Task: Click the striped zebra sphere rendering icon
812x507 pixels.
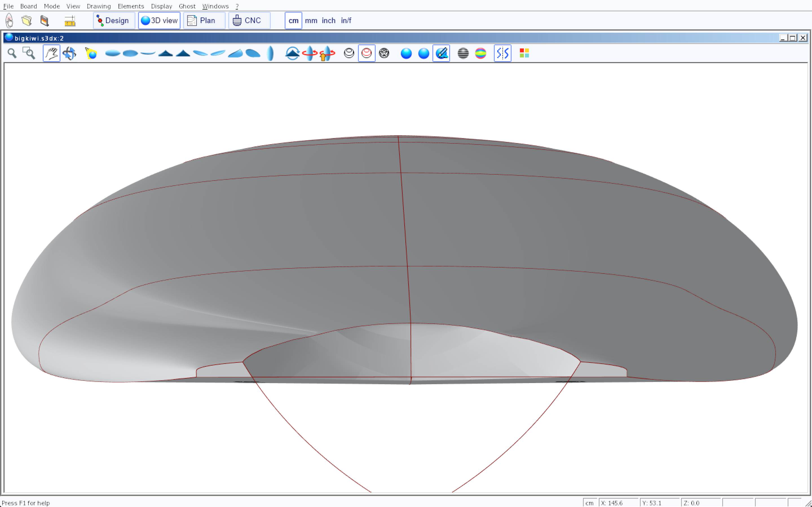Action: (x=463, y=53)
